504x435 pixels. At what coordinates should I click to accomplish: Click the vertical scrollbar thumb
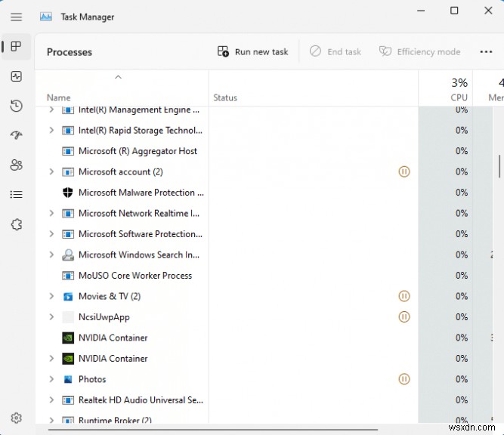tap(499, 166)
